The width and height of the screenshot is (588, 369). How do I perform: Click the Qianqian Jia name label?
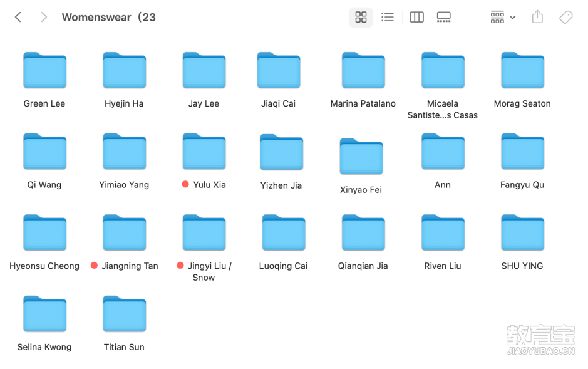pos(363,266)
